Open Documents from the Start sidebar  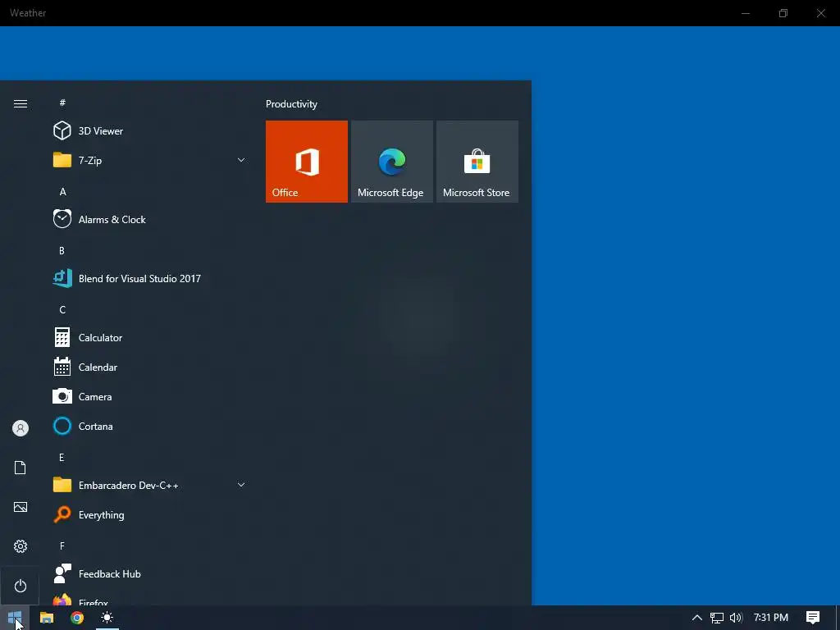point(21,468)
